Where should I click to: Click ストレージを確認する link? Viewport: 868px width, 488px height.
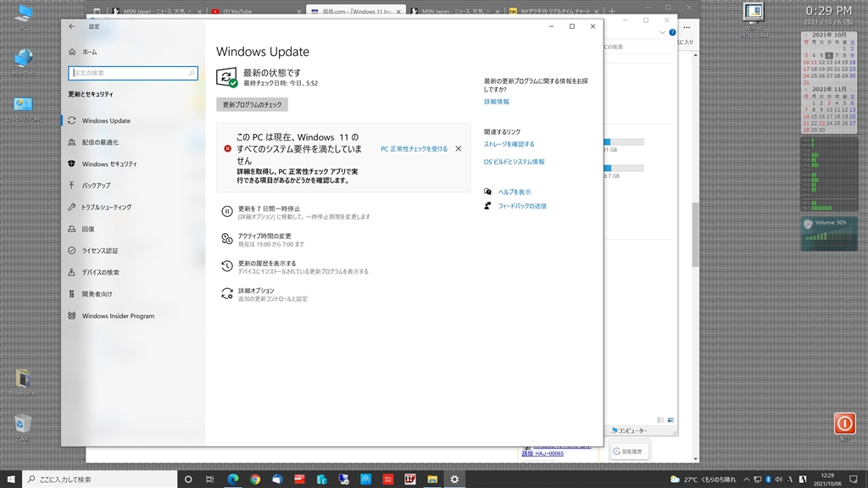(509, 144)
